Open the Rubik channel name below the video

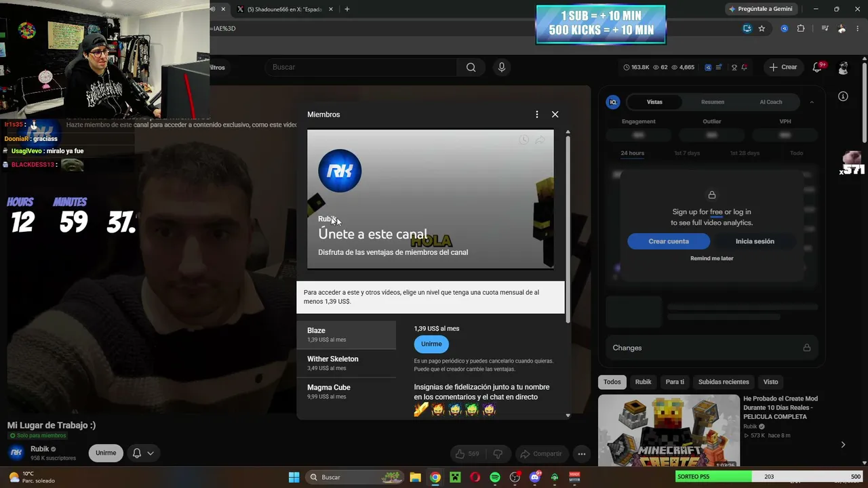pyautogui.click(x=40, y=449)
